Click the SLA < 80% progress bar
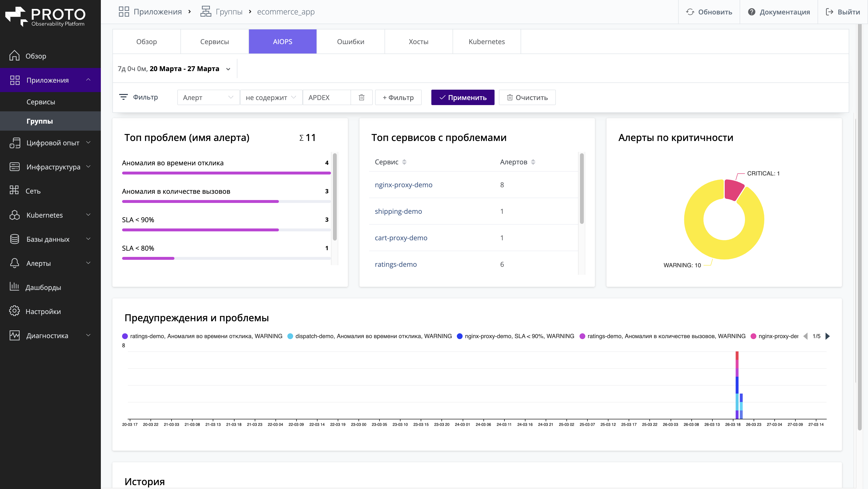The height and width of the screenshot is (489, 868). pyautogui.click(x=226, y=258)
